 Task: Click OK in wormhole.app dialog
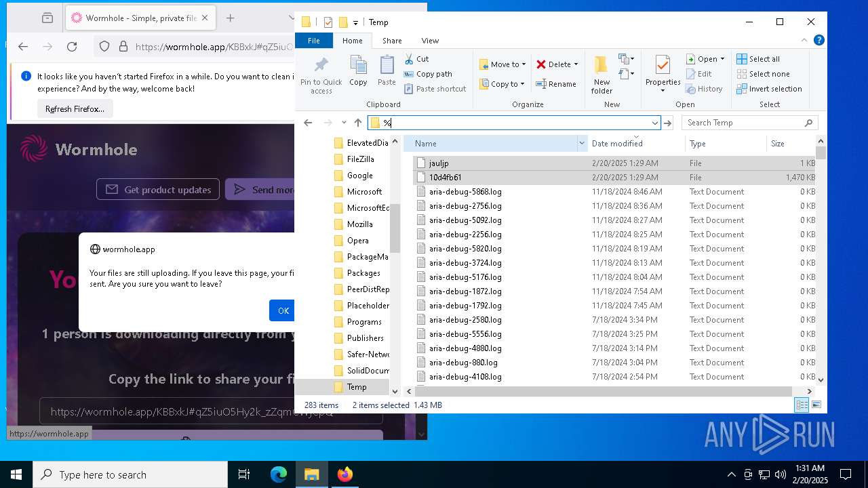[x=283, y=310]
